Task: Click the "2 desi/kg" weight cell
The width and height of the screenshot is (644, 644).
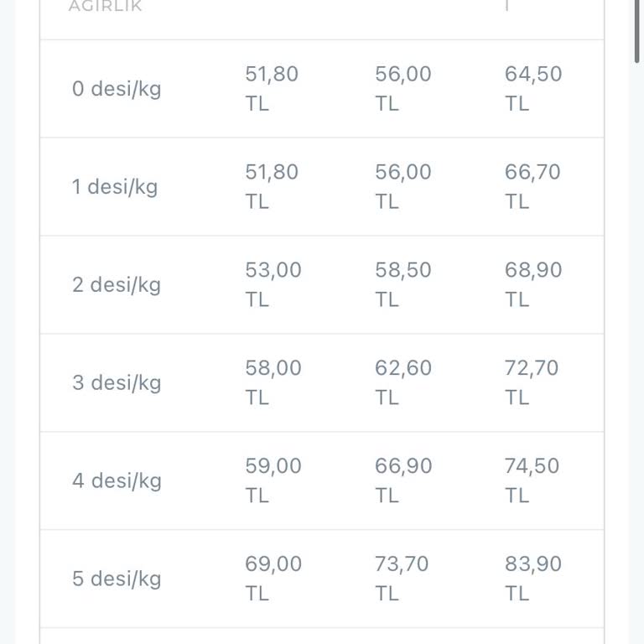Action: tap(117, 285)
